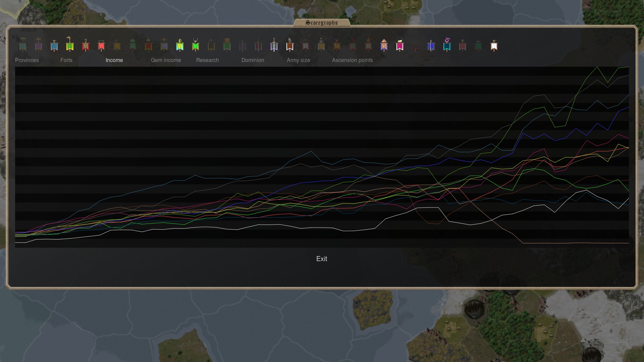
Task: Switch to the Dominion graph
Action: (253, 60)
